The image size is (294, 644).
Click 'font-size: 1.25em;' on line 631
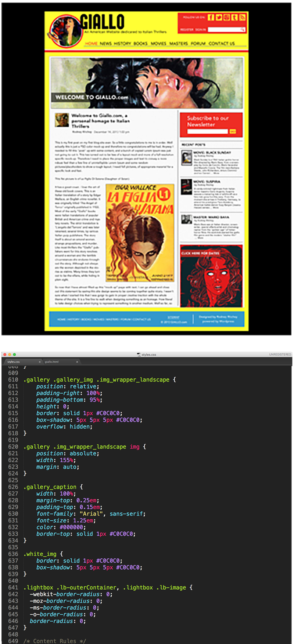click(66, 520)
